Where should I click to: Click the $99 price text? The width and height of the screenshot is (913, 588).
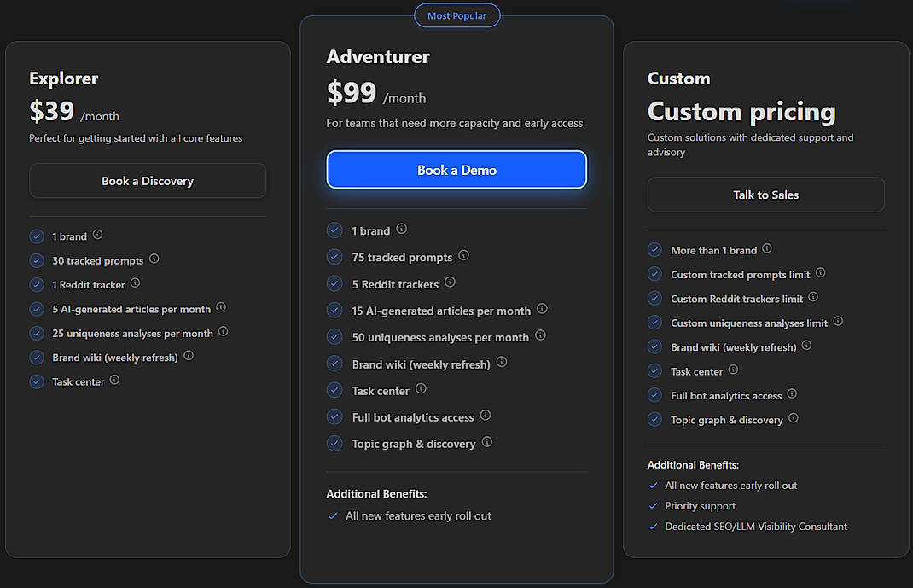(x=352, y=92)
